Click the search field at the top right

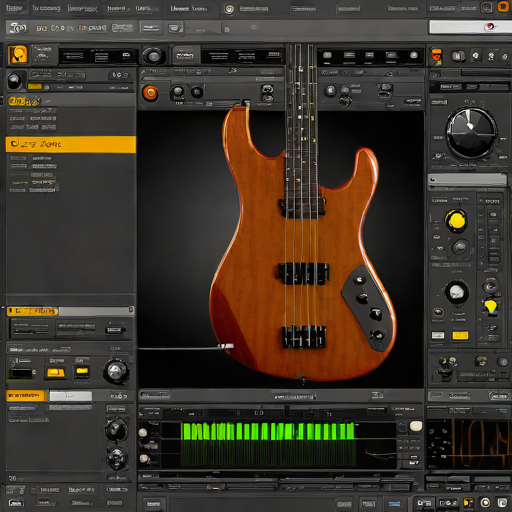pyautogui.click(x=470, y=27)
